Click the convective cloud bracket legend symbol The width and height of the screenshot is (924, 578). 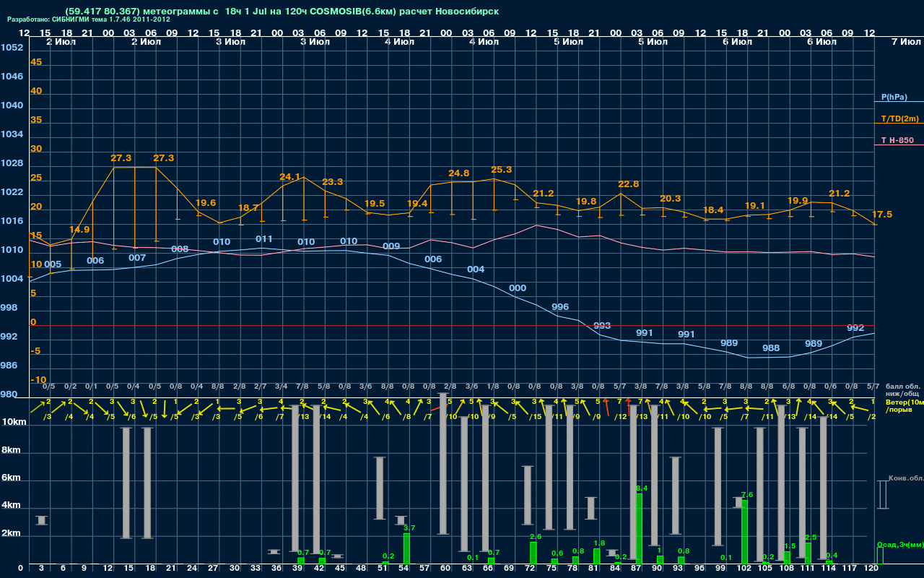[x=882, y=495]
